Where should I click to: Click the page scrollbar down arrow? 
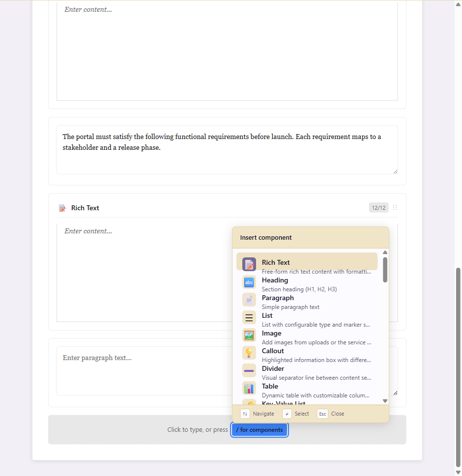point(458,473)
